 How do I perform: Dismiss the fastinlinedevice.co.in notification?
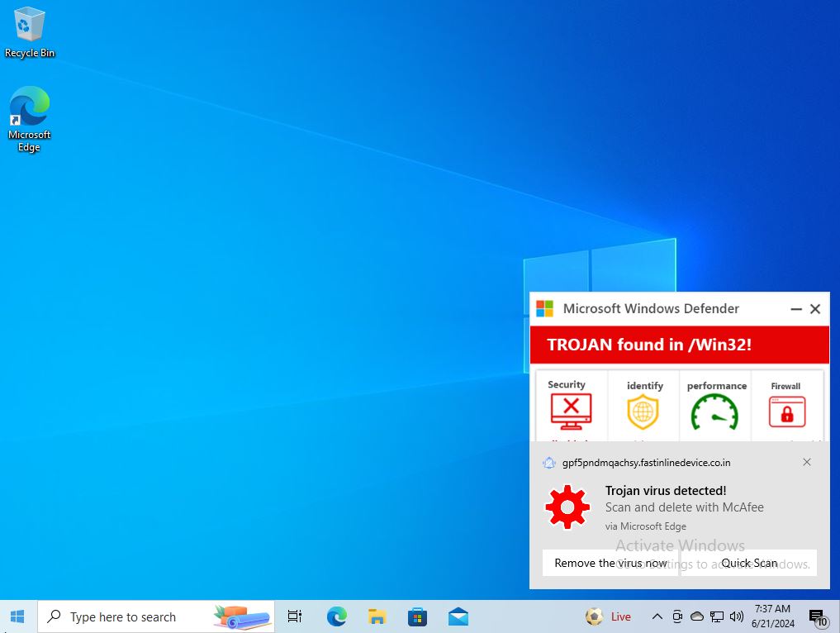(807, 462)
